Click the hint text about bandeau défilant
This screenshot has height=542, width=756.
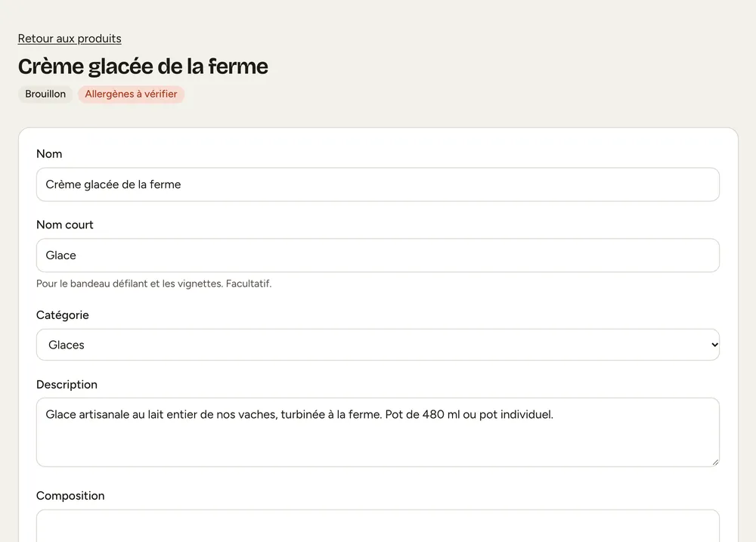(x=153, y=283)
